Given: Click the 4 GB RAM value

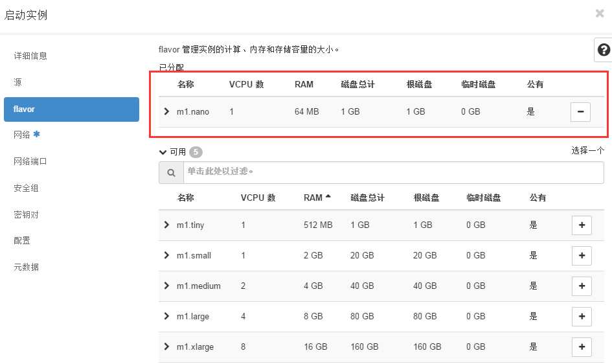Looking at the screenshot, I should pos(313,286).
